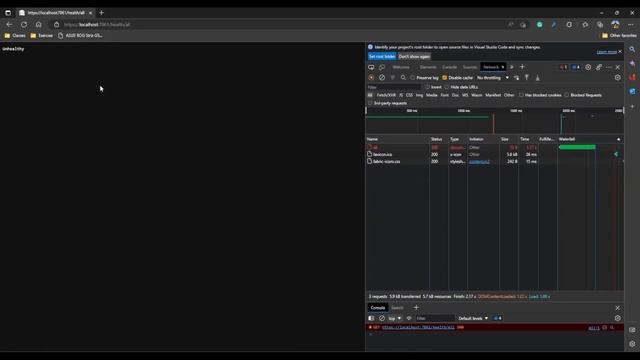
Task: Clear the console with the ban icon
Action: click(x=382, y=318)
